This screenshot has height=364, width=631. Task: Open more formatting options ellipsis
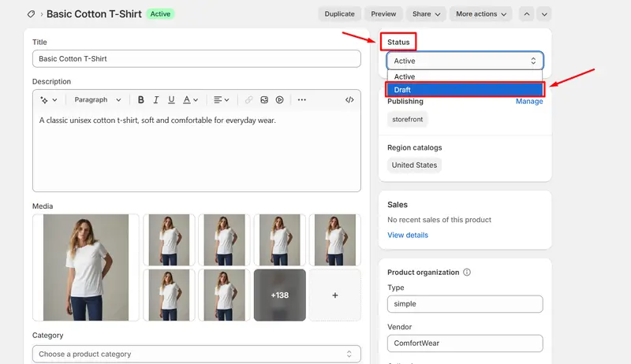[x=302, y=99]
